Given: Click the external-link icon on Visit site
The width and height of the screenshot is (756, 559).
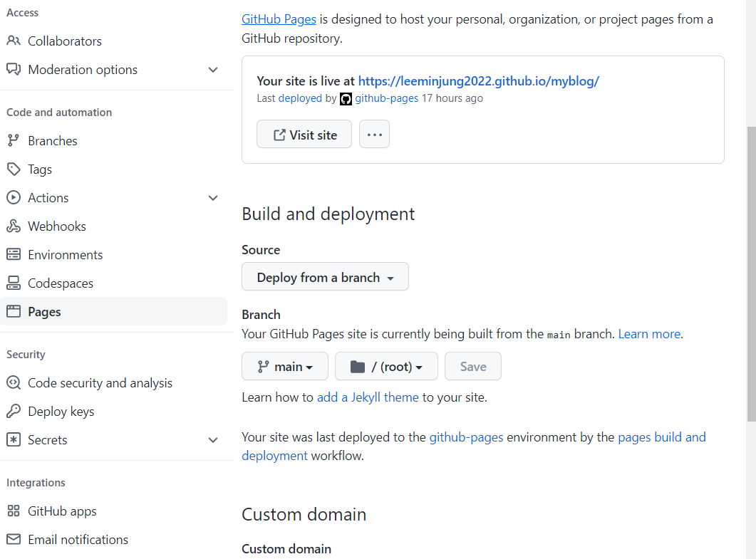Looking at the screenshot, I should tap(279, 135).
